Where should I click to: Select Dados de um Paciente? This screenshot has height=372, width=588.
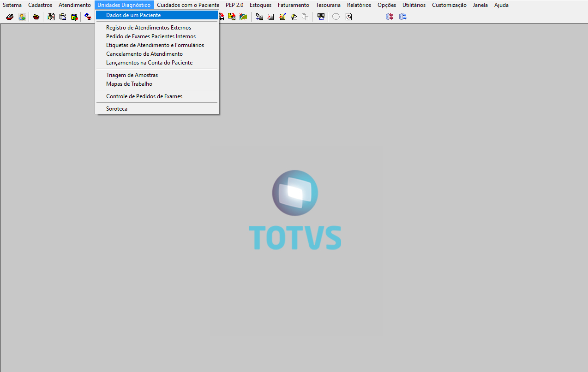[x=156, y=15]
